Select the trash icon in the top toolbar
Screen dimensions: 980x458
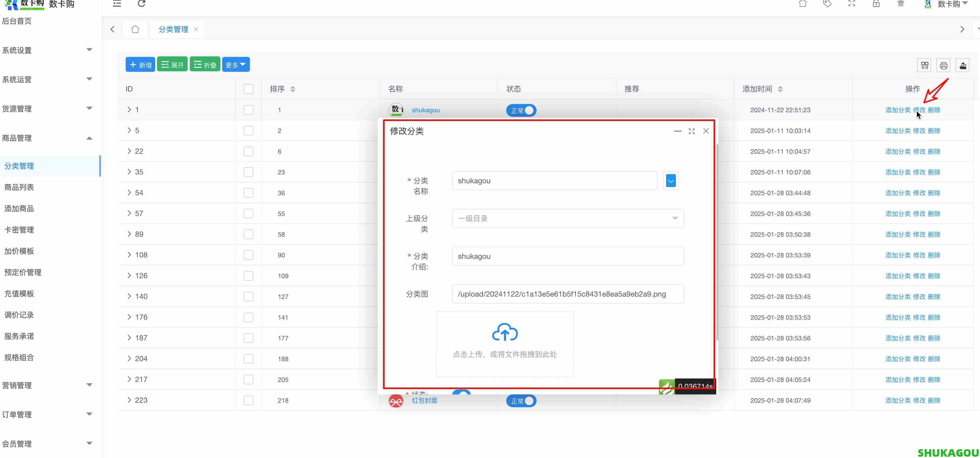tap(900, 4)
